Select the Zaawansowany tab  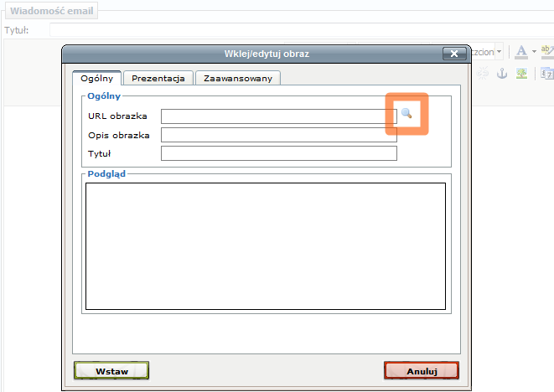(x=237, y=78)
